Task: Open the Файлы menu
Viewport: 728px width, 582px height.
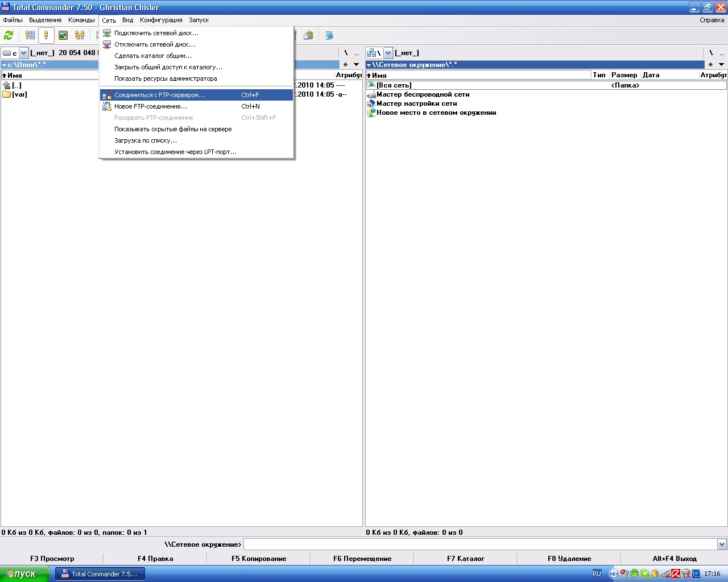Action: [13, 20]
